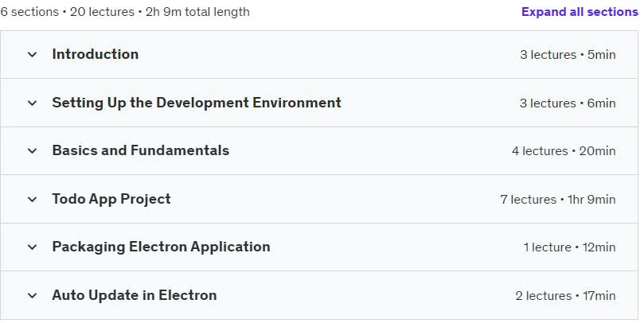Expand all sections of the course
This screenshot has width=644, height=323.
[580, 12]
